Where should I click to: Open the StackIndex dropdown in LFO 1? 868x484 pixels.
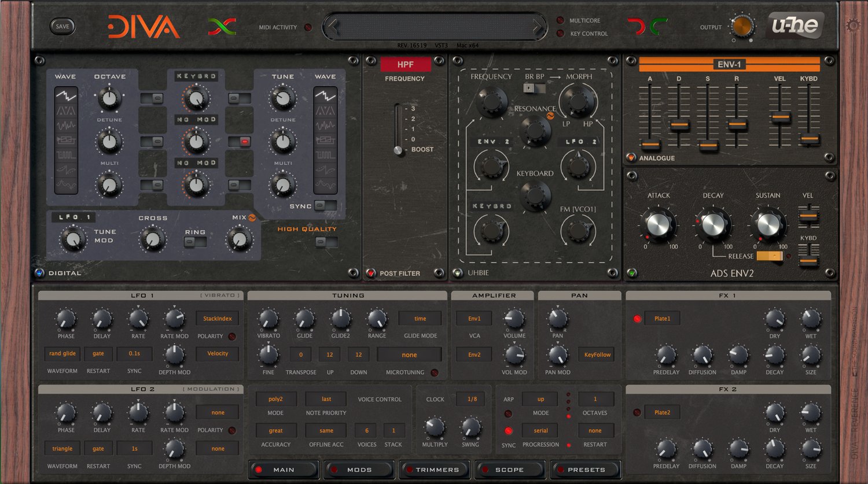pos(218,319)
